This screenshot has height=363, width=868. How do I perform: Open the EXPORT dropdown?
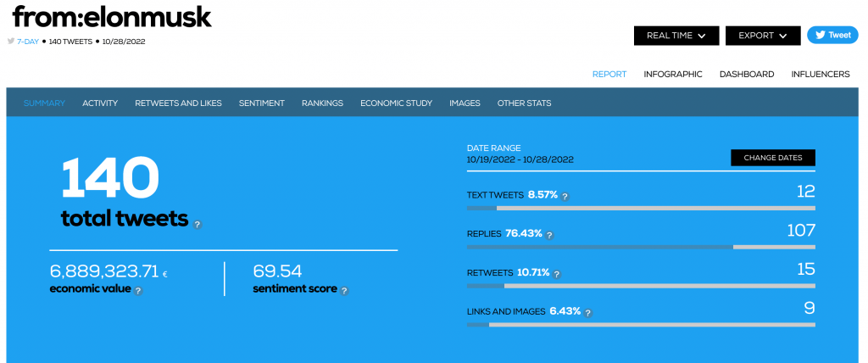(763, 36)
